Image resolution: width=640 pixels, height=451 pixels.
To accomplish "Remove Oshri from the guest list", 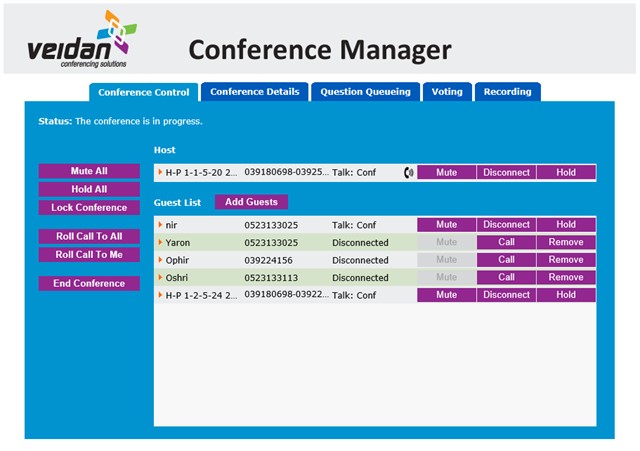I will pos(565,278).
